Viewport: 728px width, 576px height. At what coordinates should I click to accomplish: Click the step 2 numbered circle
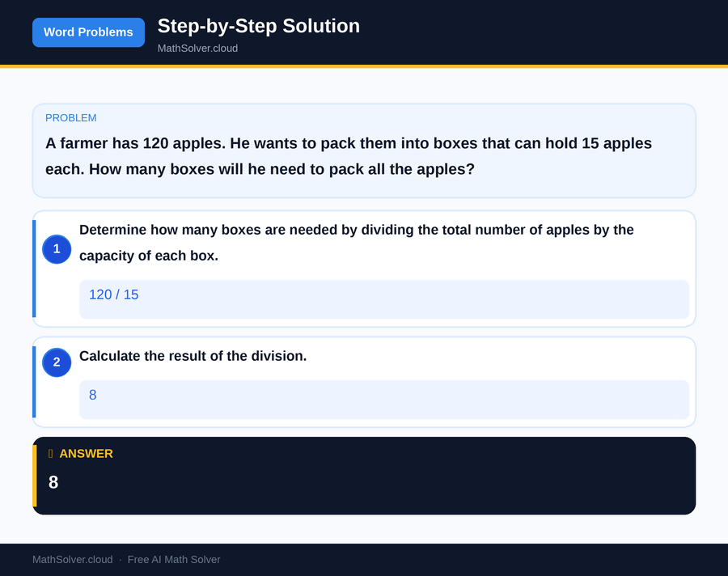click(x=57, y=362)
